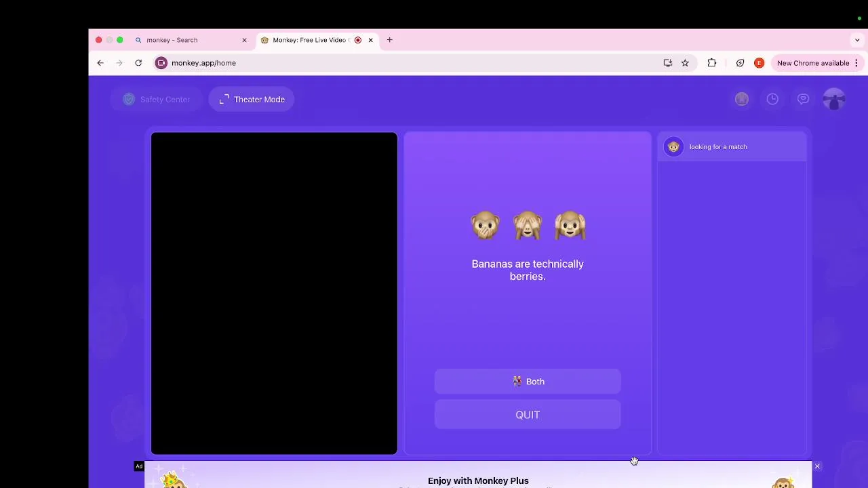Go back to the previous page
Screen dimensions: 868x488
[100, 63]
